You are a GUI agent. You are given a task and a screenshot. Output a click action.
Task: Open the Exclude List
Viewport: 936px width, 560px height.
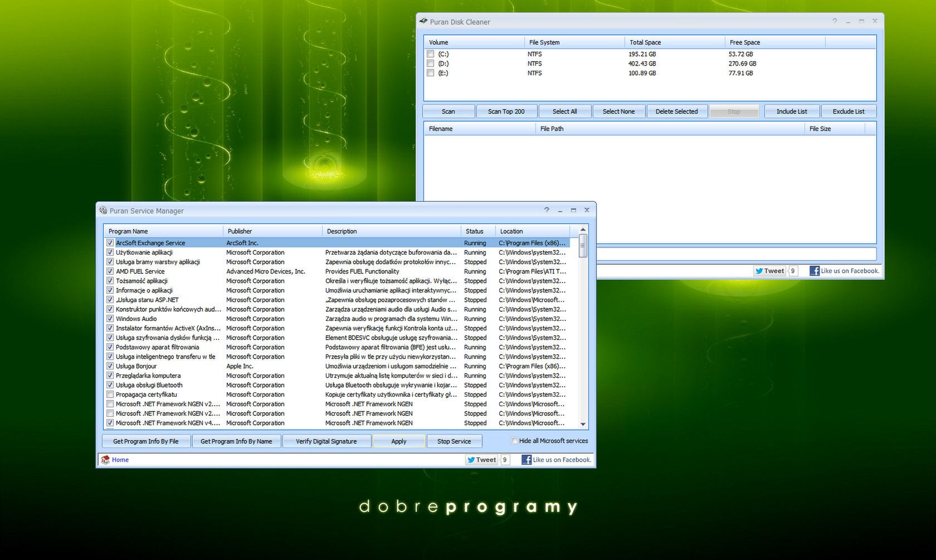tap(849, 111)
